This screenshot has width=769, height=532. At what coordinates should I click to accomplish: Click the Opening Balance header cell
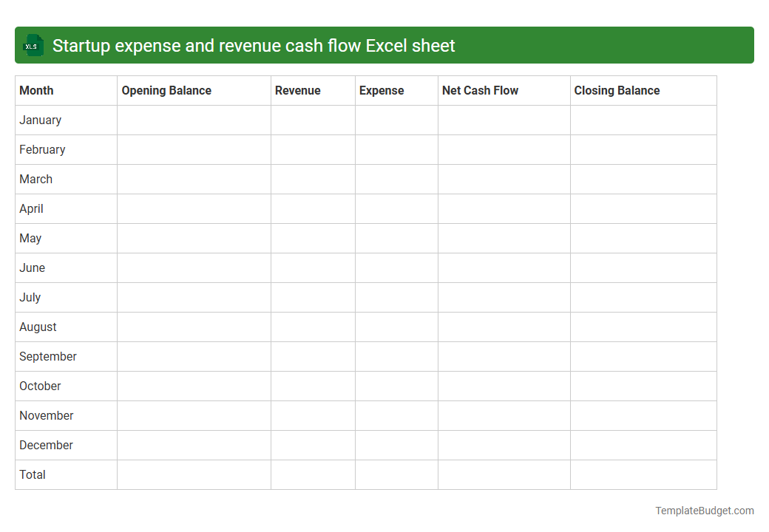pyautogui.click(x=166, y=90)
